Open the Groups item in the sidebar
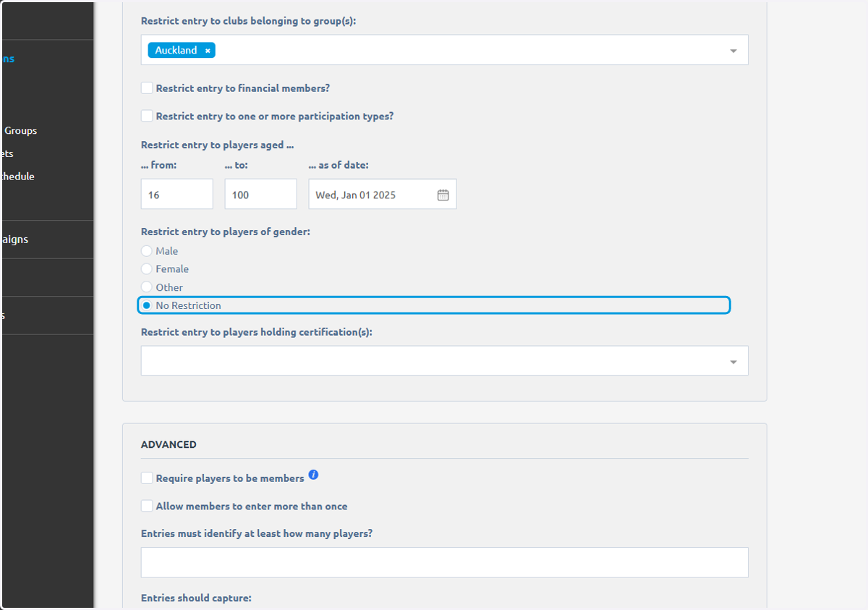This screenshot has height=610, width=868. click(20, 131)
